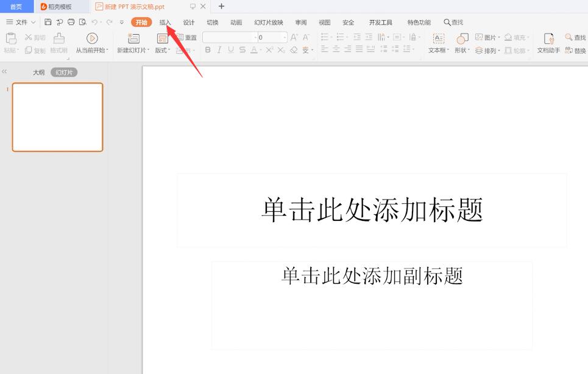Viewport: 588px width, 374px height.
Task: Expand the Layout (版式) dropdown
Action: tap(161, 49)
